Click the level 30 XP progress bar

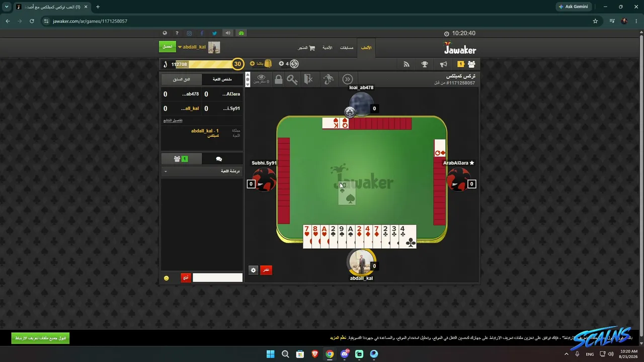click(202, 64)
